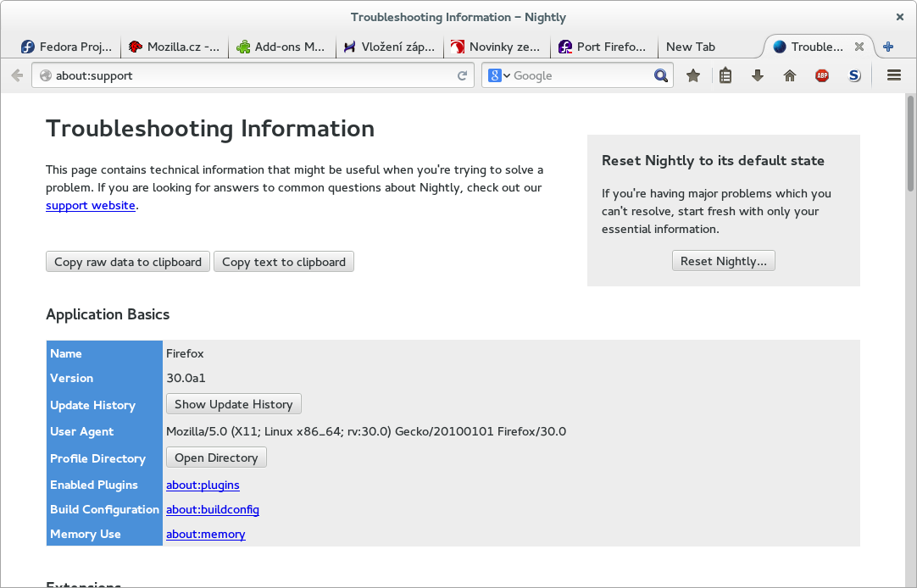917x588 pixels.
Task: Click the Profile Directory row label
Action: click(97, 459)
